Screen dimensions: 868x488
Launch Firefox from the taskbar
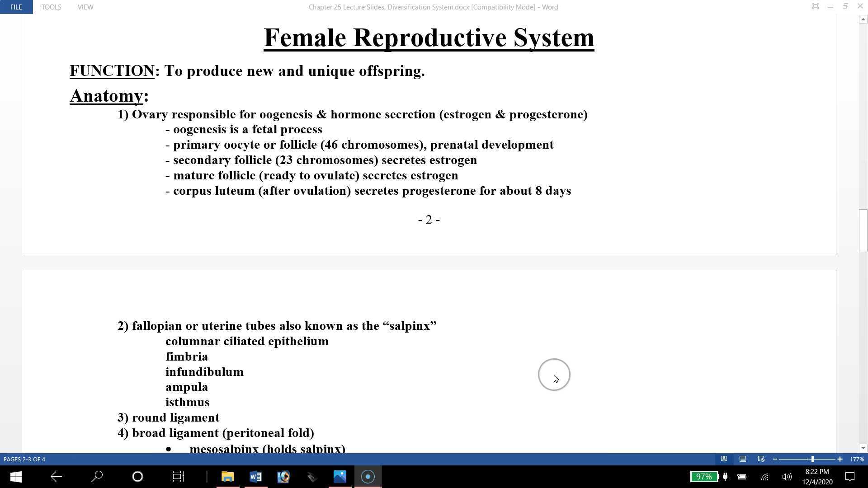click(283, 476)
